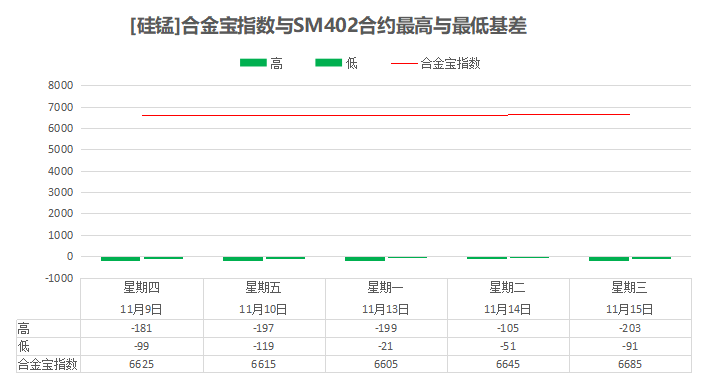Select the chart title text
The width and height of the screenshot is (709, 390).
pyautogui.click(x=328, y=25)
